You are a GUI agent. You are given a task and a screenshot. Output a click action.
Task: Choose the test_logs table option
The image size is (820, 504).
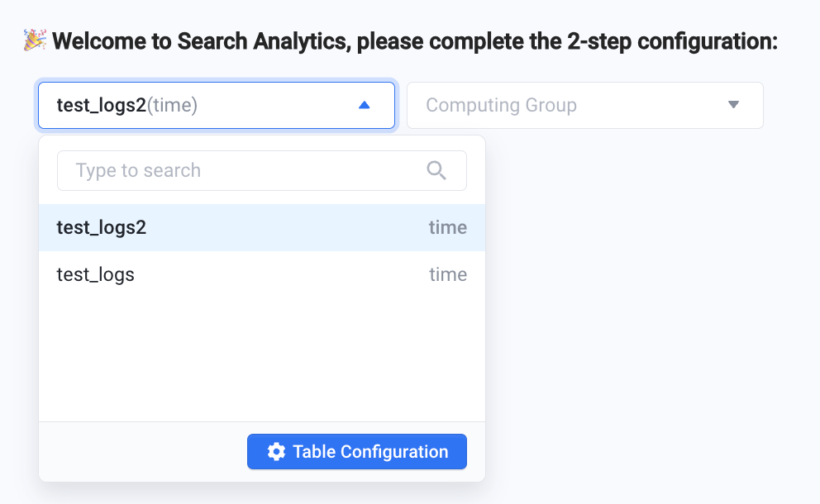pyautogui.click(x=262, y=274)
